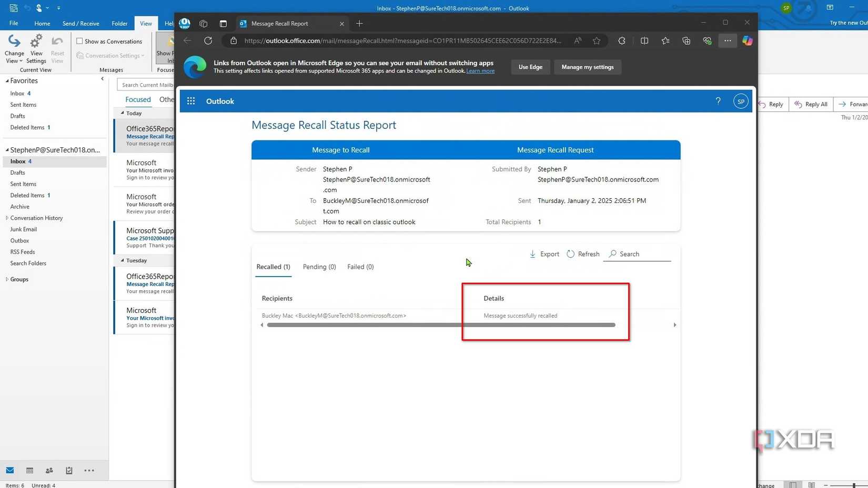Open more navigation options ellipsis

89,470
